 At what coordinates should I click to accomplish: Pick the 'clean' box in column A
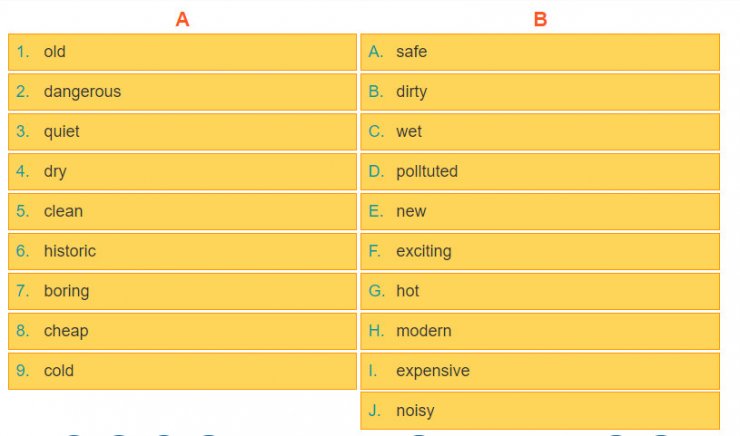tap(182, 211)
